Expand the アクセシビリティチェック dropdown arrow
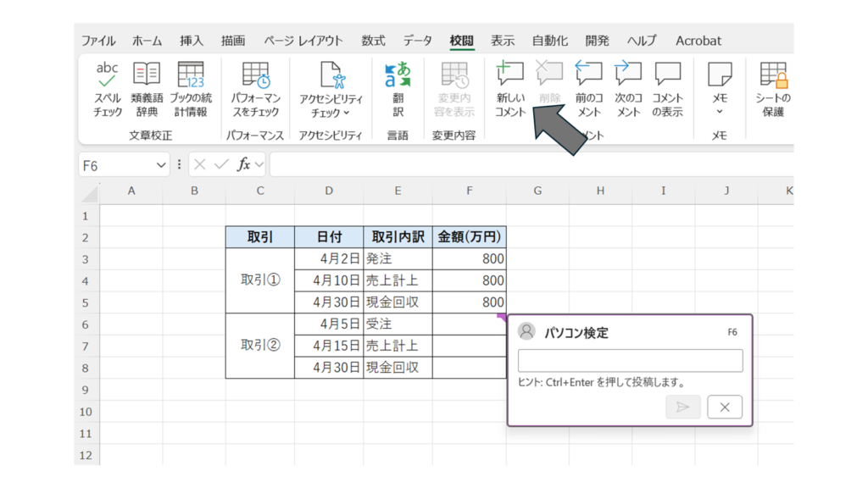Viewport: 868px width, 488px height. (346, 113)
